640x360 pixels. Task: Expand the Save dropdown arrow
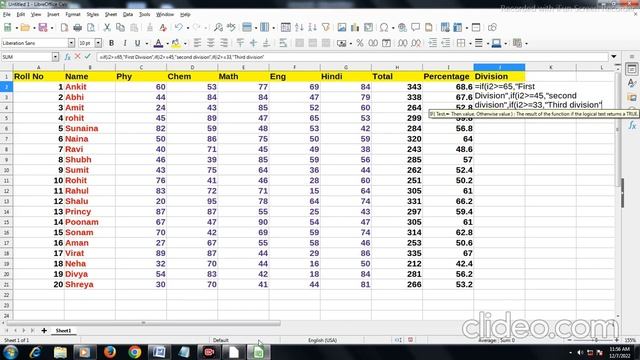tap(52, 28)
